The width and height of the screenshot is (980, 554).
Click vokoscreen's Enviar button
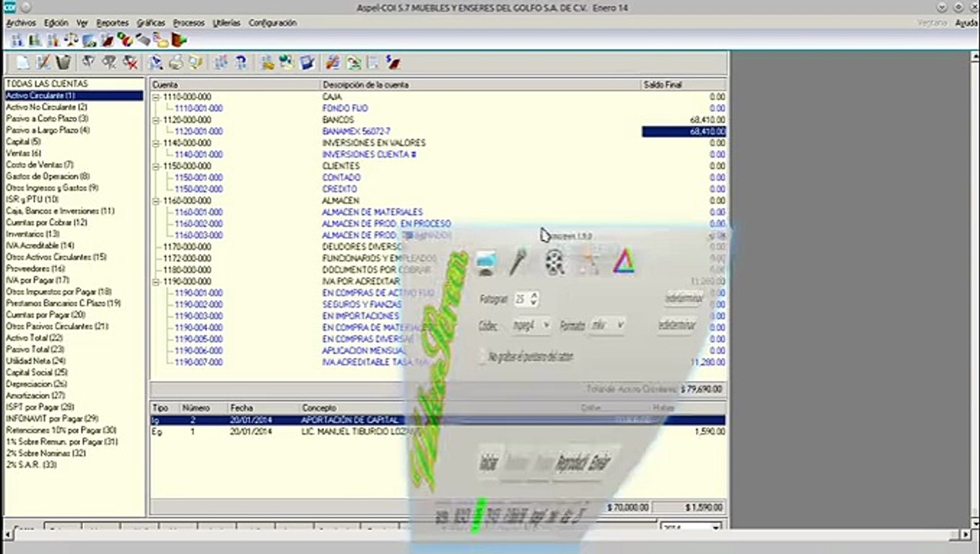(x=601, y=462)
